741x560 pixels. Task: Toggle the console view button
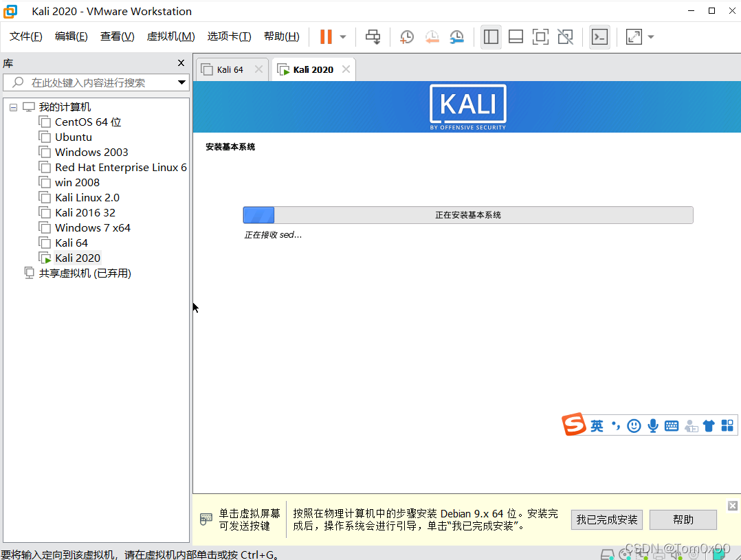[599, 37]
